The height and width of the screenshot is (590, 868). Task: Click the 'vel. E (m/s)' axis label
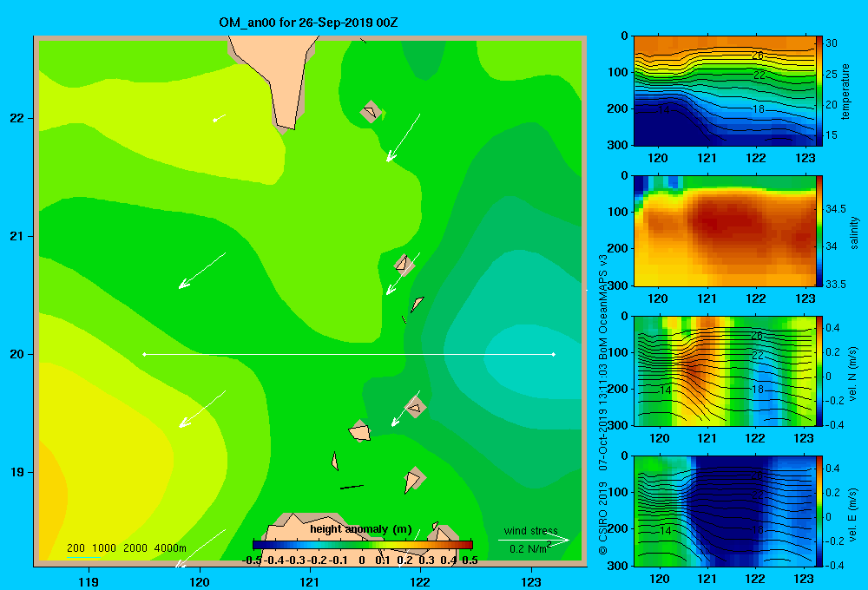852,514
